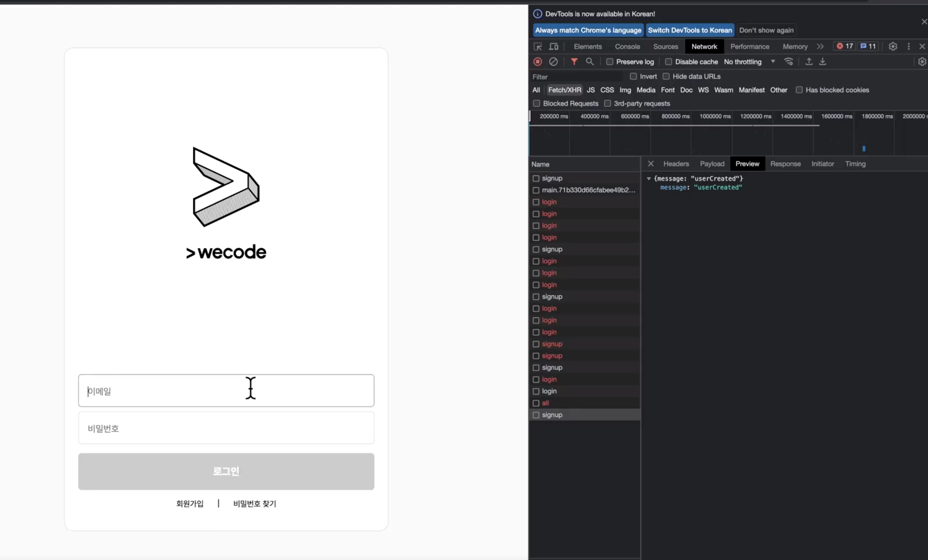This screenshot has height=560, width=928.
Task: Select the Fetch/XHR type filter
Action: (564, 90)
